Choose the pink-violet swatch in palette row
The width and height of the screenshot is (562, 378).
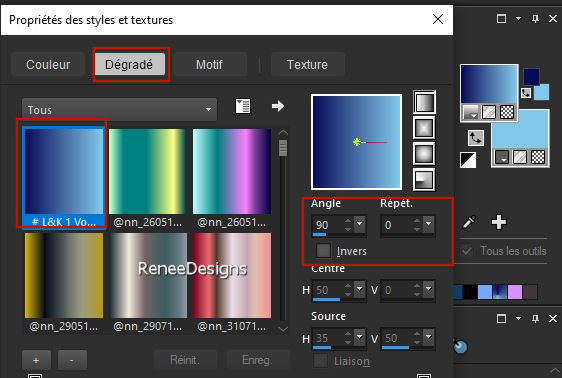pyautogui.click(x=515, y=292)
